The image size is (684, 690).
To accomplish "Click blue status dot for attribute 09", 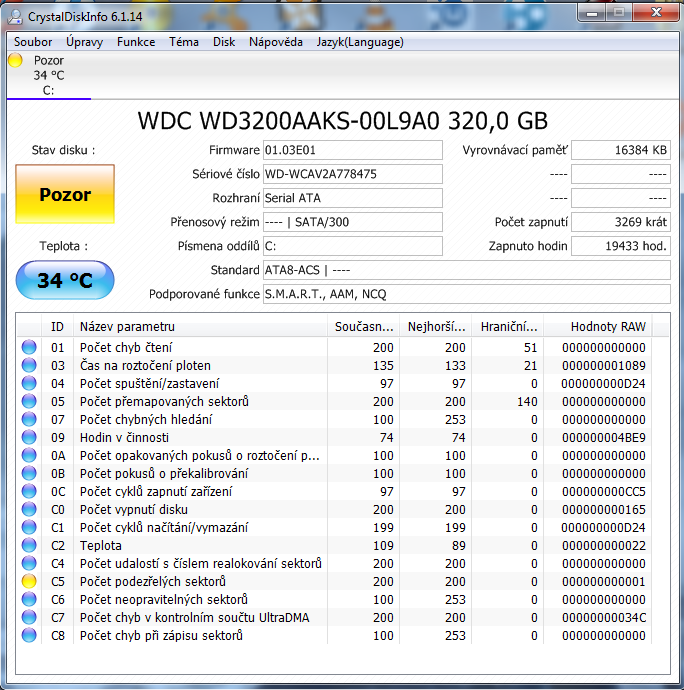I will tap(29, 437).
